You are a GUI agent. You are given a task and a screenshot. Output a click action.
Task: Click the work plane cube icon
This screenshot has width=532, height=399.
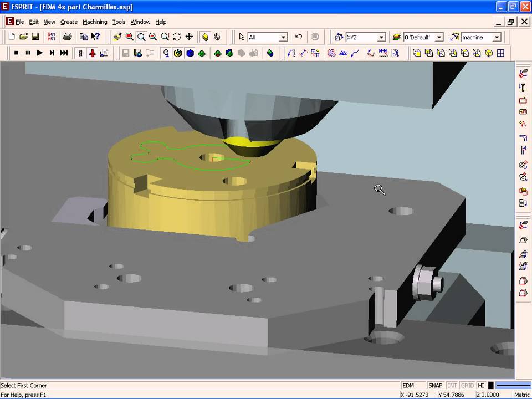pos(339,37)
